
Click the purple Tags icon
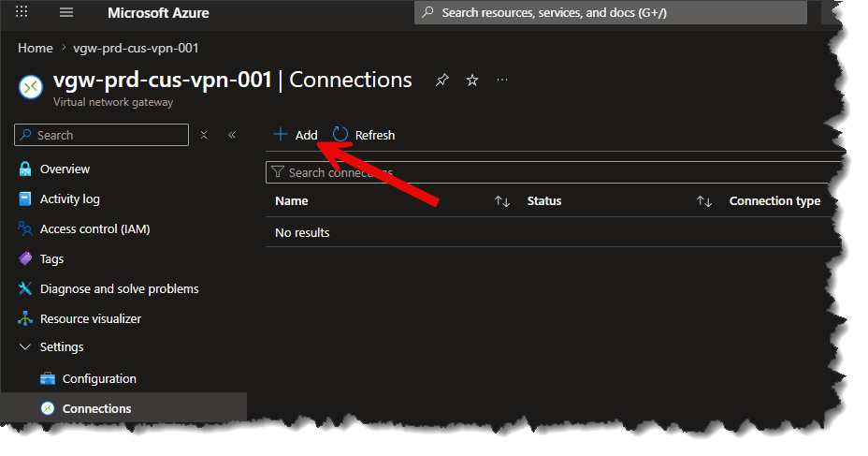[x=25, y=258]
